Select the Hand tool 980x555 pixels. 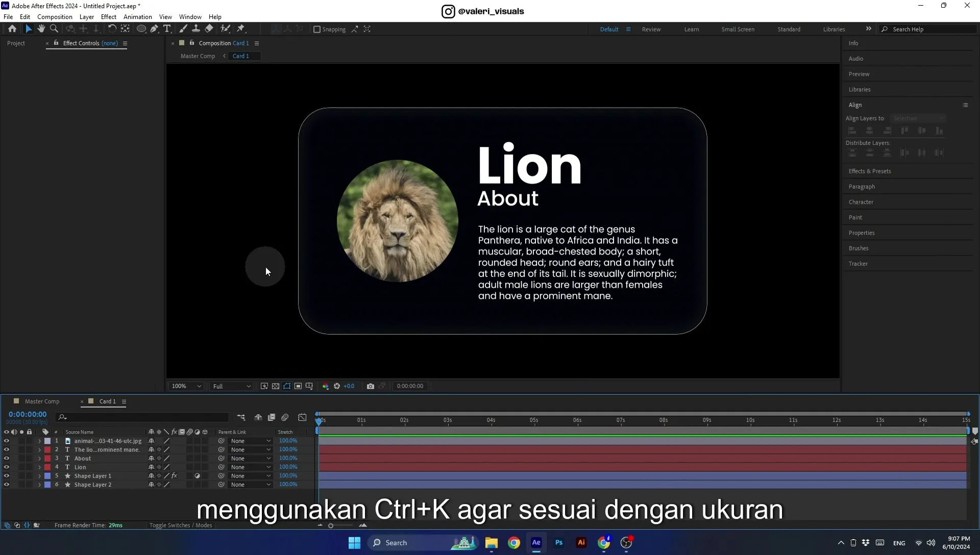coord(41,29)
